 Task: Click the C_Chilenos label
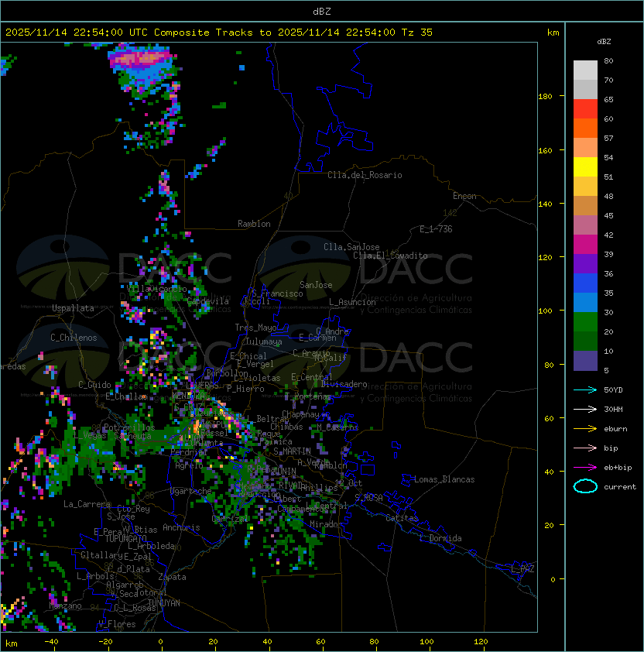(x=74, y=338)
